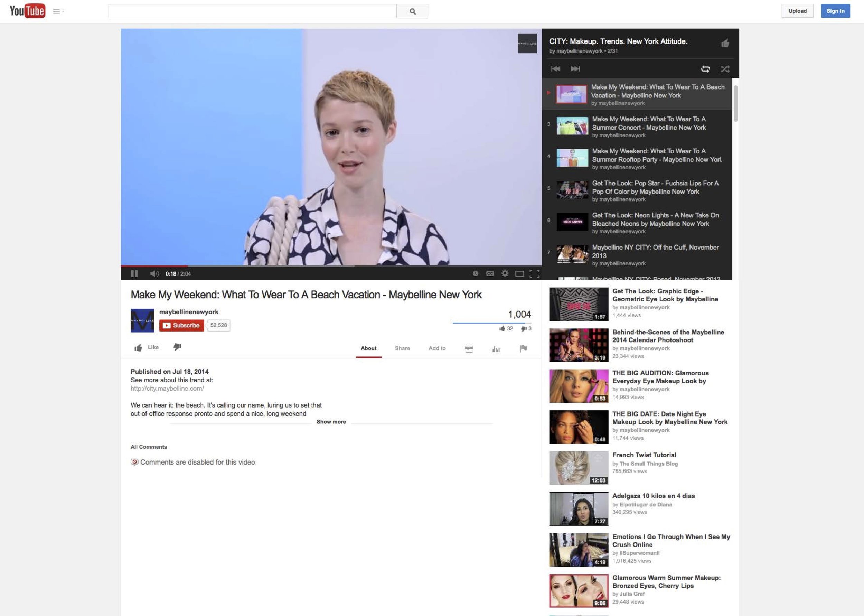The height and width of the screenshot is (616, 864).
Task: Click the Upload button
Action: (x=797, y=11)
